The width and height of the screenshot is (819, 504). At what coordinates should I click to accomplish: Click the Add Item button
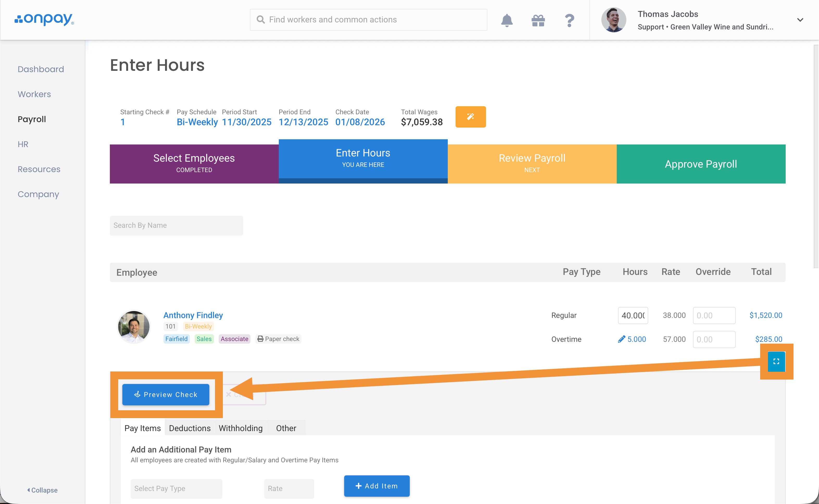pos(376,486)
